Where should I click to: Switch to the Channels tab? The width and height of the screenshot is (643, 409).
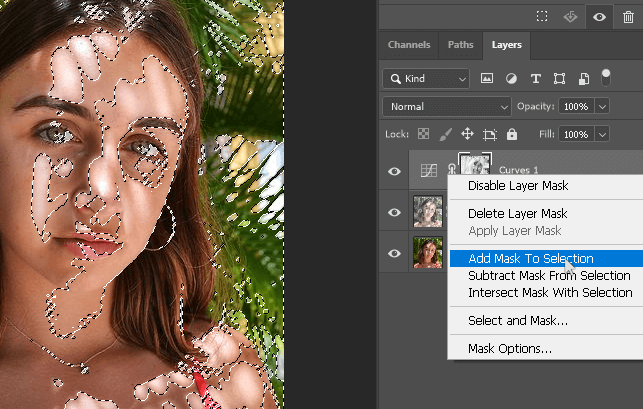[x=409, y=45]
